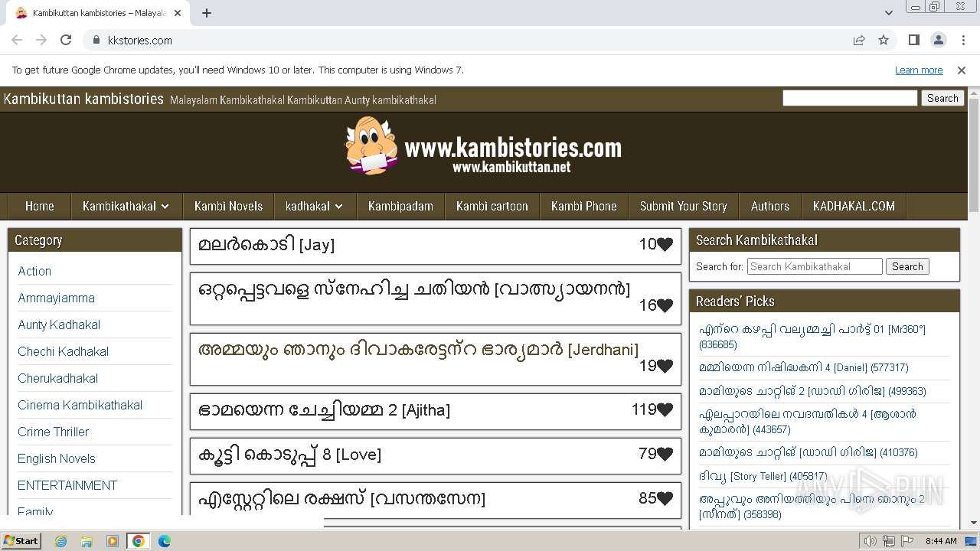Click the heart icon on Jay story
The width and height of the screenshot is (980, 551).
coord(665,245)
